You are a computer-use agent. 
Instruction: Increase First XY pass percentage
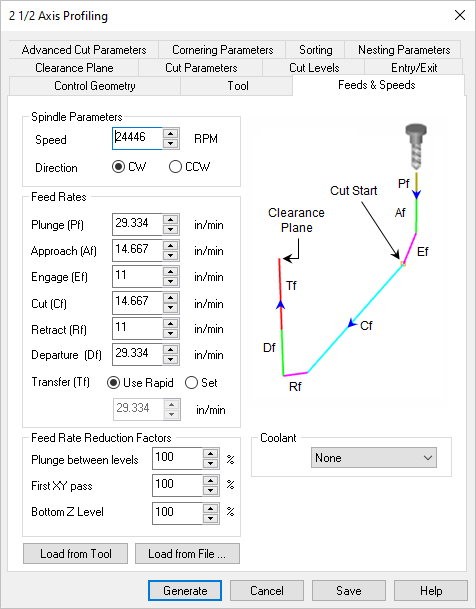pos(210,481)
